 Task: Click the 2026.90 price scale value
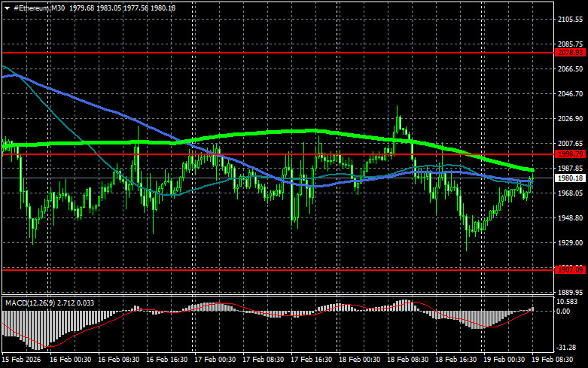coord(571,118)
